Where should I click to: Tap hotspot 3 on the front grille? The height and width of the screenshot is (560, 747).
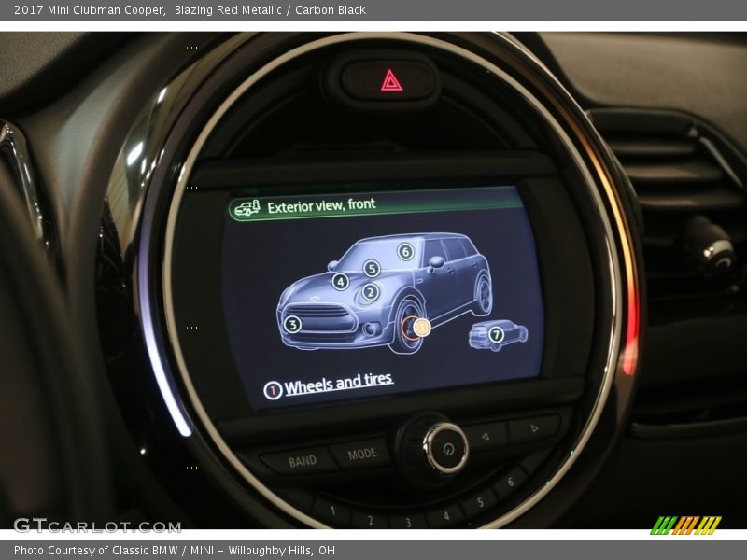tap(292, 325)
